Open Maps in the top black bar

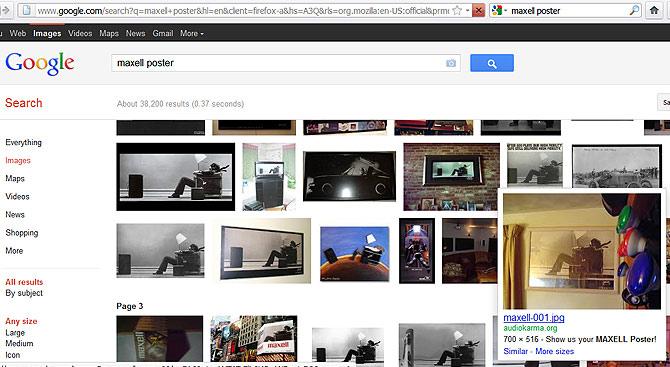pyautogui.click(x=109, y=33)
